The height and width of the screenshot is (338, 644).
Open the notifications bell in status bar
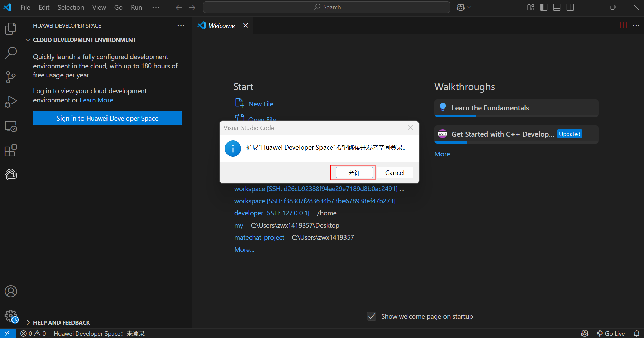636,333
